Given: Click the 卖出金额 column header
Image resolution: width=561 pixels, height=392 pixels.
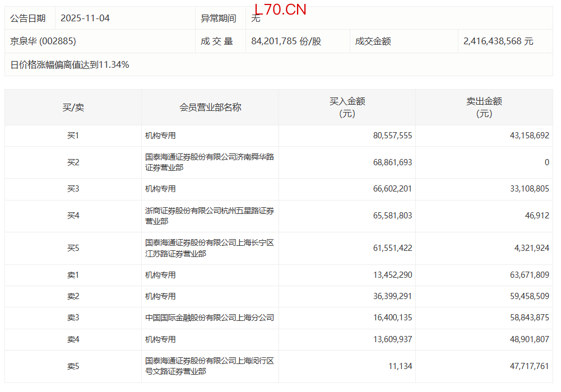Looking at the screenshot, I should click(x=484, y=107).
